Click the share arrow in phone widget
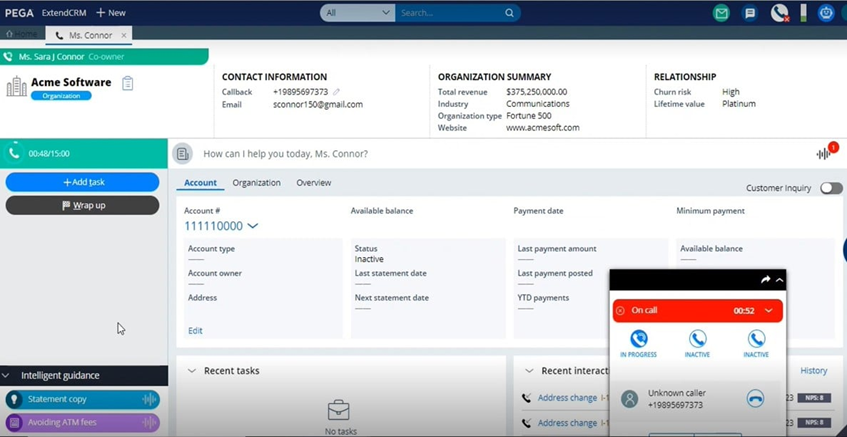847x437 pixels. [765, 280]
